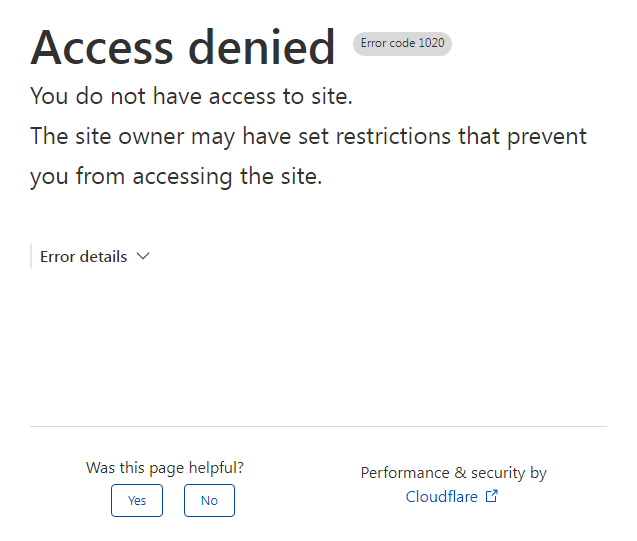Click the Error code 1020 badge
Viewport: 637px width, 541px height.
[402, 43]
